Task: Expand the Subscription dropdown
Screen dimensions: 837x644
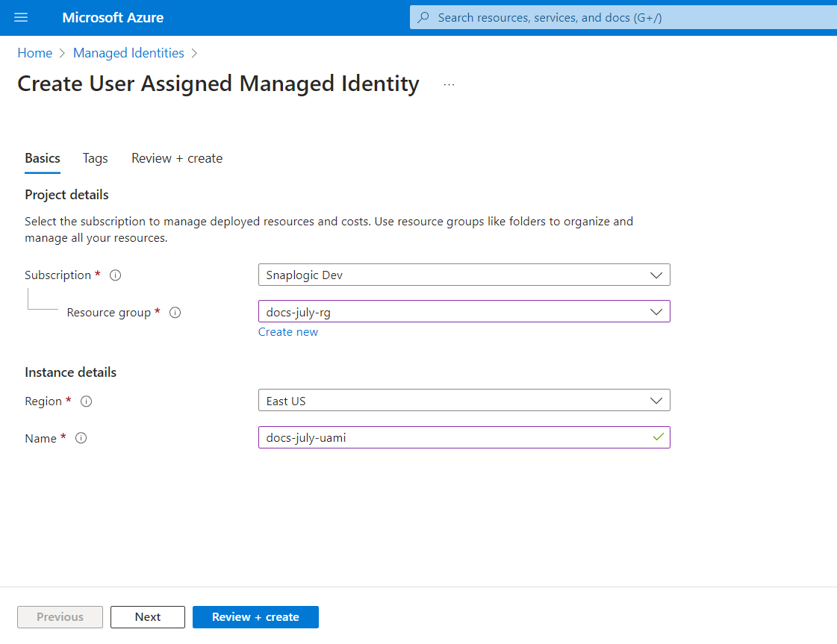Action: (464, 275)
